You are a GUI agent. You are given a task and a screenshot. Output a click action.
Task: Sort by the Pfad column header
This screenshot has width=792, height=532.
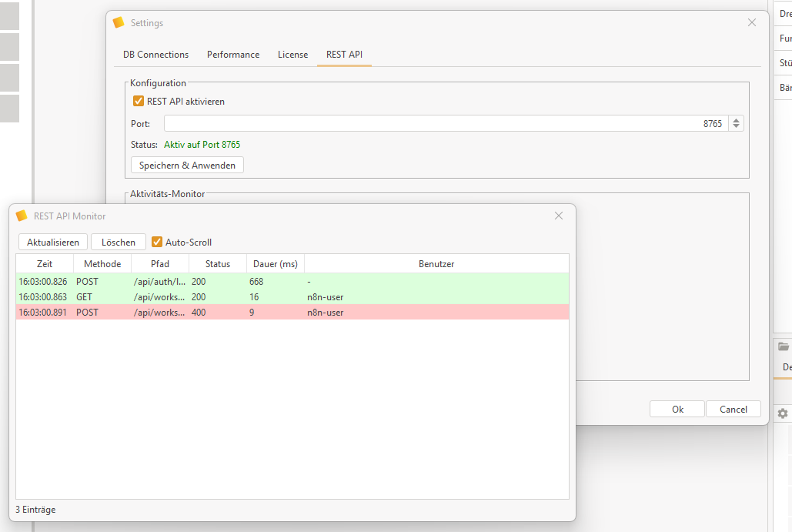(x=160, y=264)
